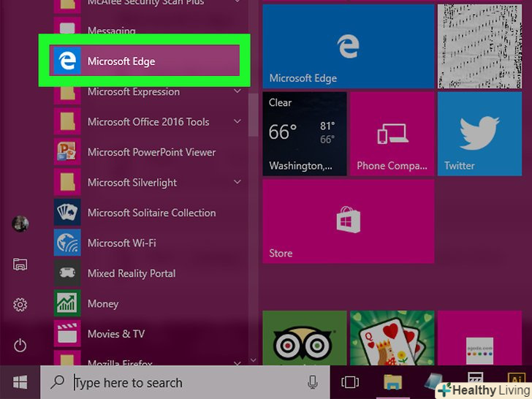Click the 'Type here to search' box
Screen dimensions: 532x399
185,382
